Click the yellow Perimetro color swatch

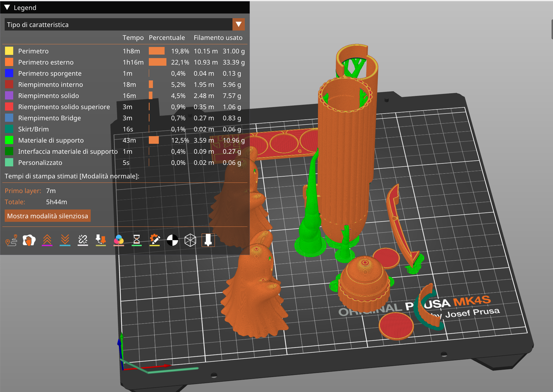pyautogui.click(x=9, y=51)
